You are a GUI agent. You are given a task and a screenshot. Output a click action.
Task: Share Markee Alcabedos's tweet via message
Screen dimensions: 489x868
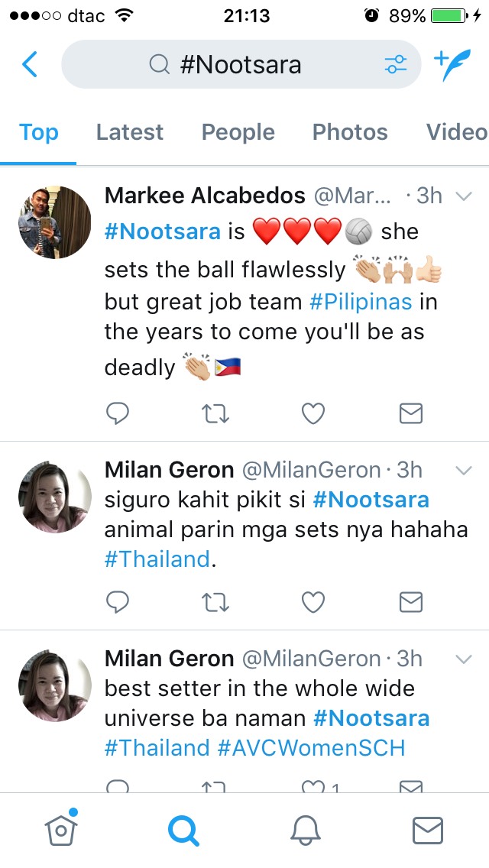click(411, 413)
